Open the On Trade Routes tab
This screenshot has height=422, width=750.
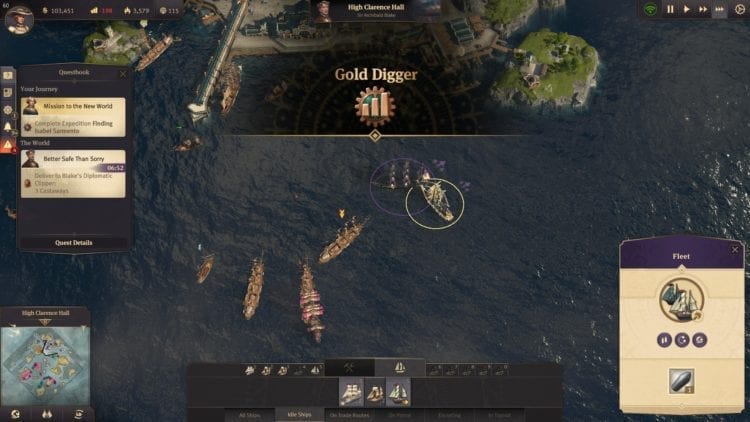(x=349, y=415)
